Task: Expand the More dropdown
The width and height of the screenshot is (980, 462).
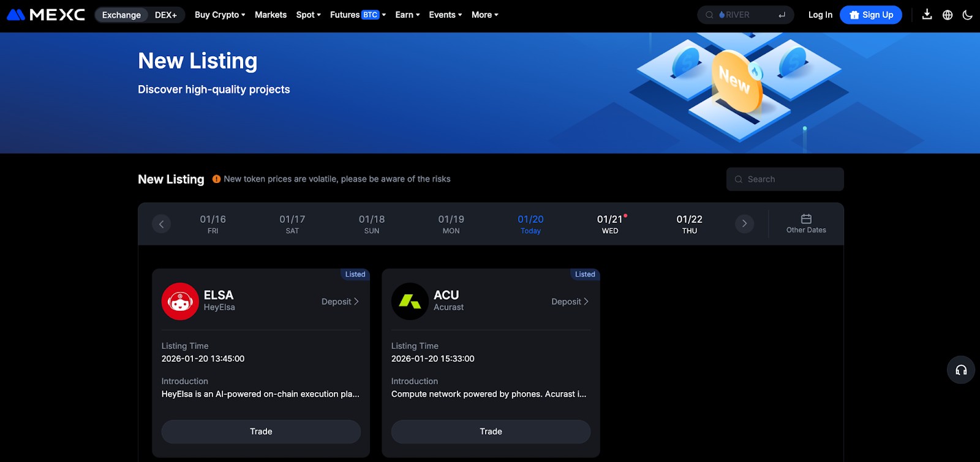Action: pyautogui.click(x=485, y=15)
